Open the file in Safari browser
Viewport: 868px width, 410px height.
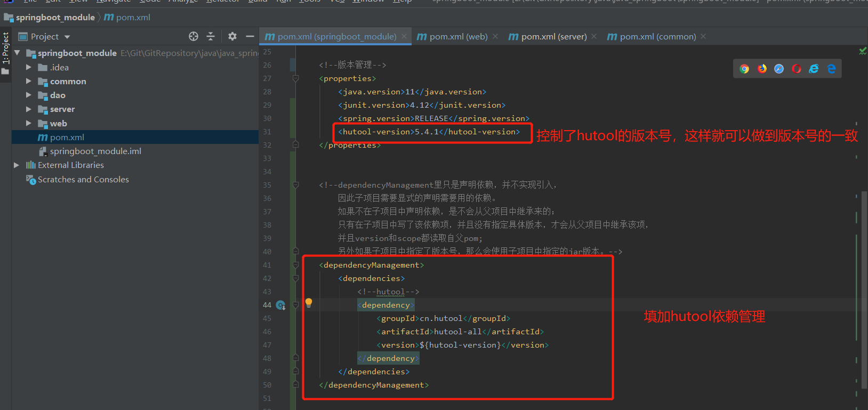click(779, 69)
